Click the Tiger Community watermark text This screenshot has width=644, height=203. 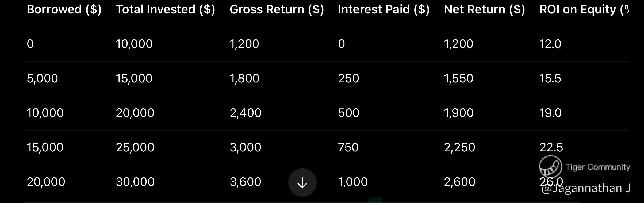pos(598,167)
